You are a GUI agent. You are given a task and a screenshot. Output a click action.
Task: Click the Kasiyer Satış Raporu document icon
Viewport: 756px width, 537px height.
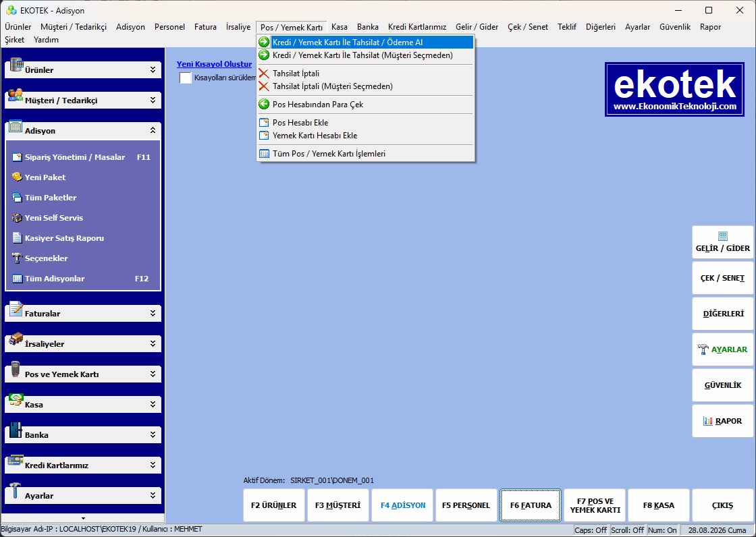coord(18,237)
